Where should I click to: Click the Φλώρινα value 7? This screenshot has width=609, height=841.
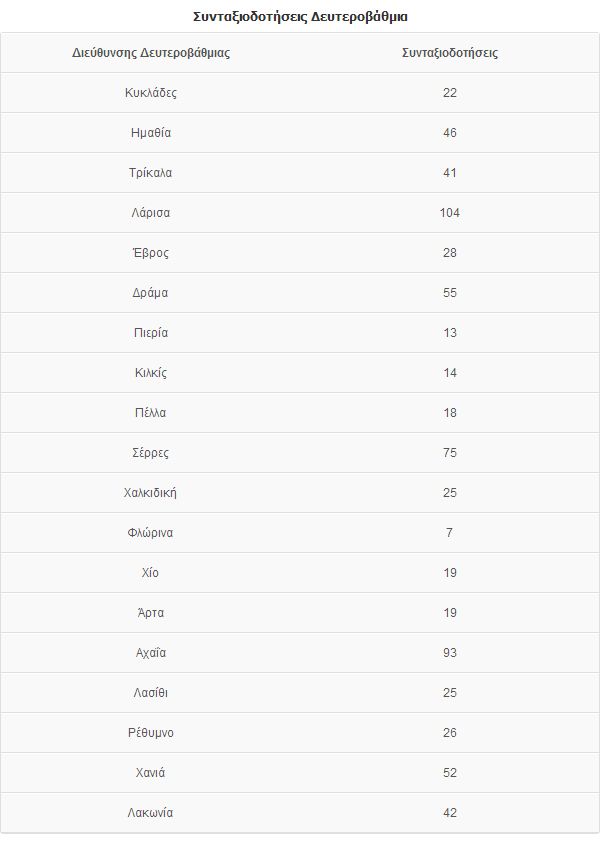[x=449, y=533]
